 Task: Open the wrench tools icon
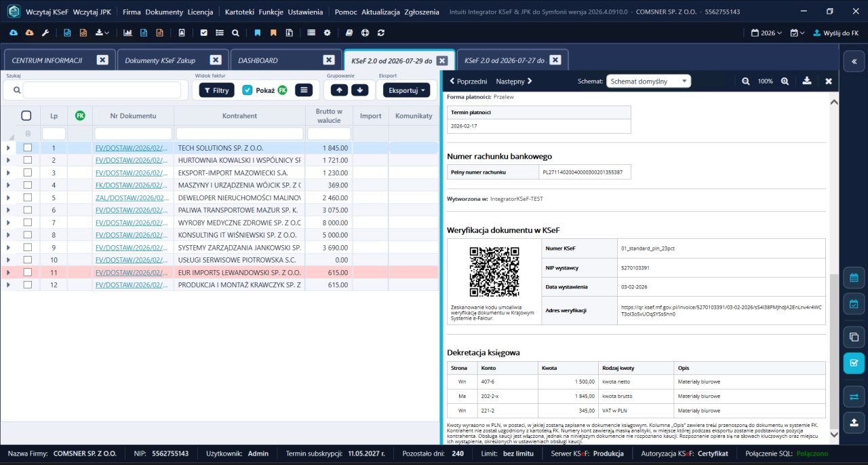pyautogui.click(x=45, y=33)
